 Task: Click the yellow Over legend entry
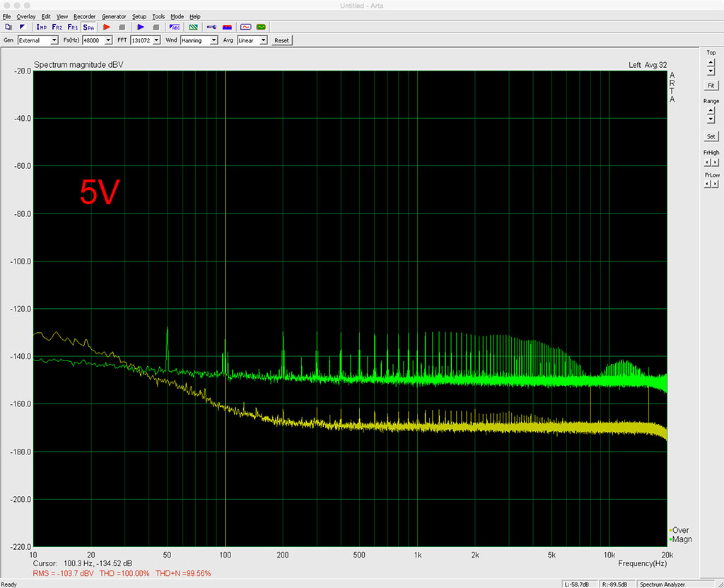679,530
